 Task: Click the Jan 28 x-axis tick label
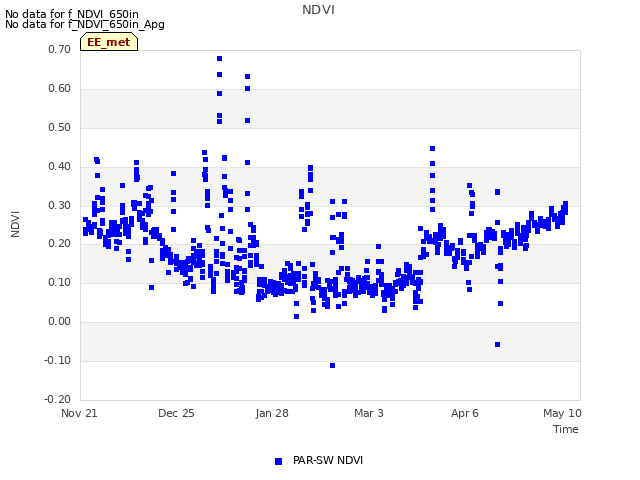272,413
